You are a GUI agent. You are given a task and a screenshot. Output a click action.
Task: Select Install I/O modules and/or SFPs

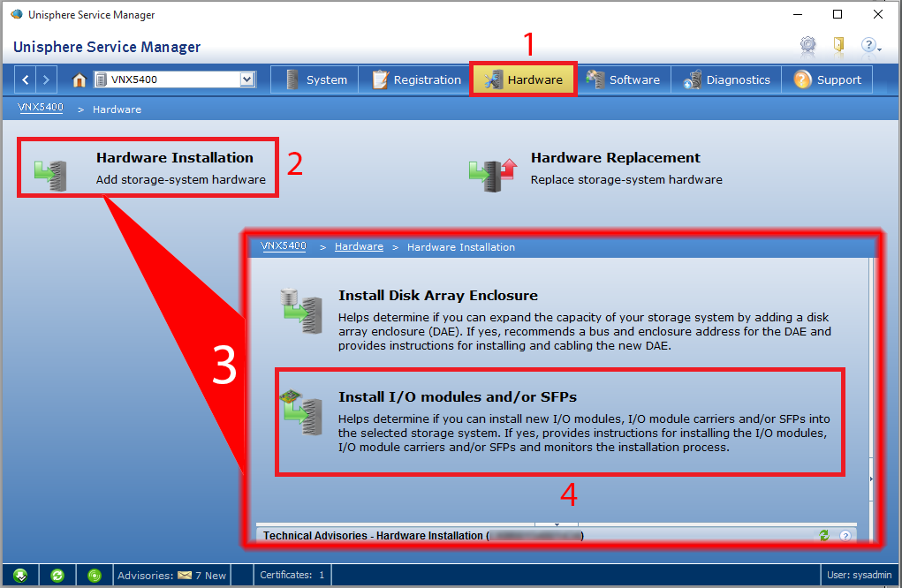coord(558,421)
